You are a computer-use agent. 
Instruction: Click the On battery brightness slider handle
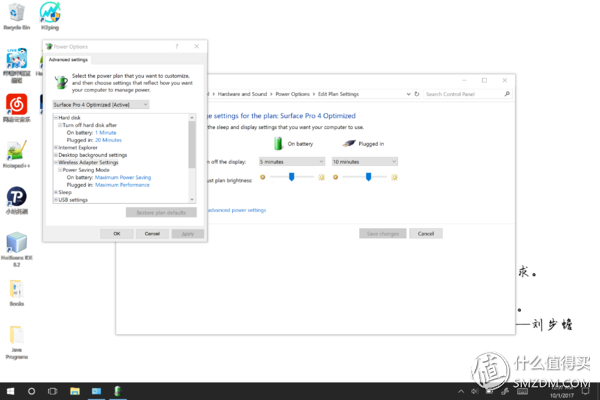[x=291, y=176]
